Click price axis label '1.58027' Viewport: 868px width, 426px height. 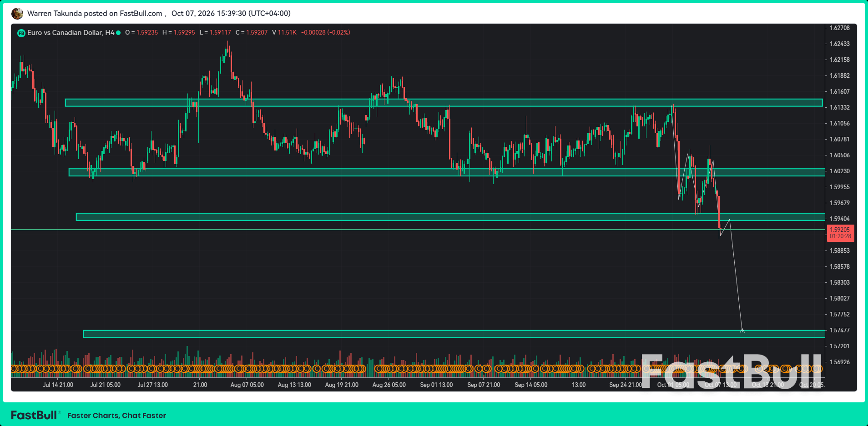click(x=839, y=298)
